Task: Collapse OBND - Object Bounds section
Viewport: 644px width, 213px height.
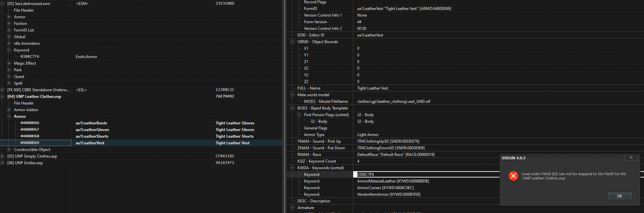Action: (292, 42)
